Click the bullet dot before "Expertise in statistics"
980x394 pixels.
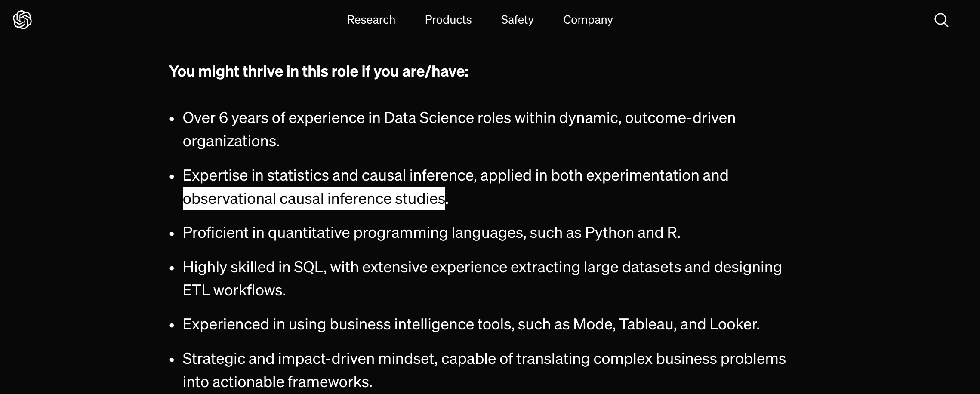click(x=172, y=176)
